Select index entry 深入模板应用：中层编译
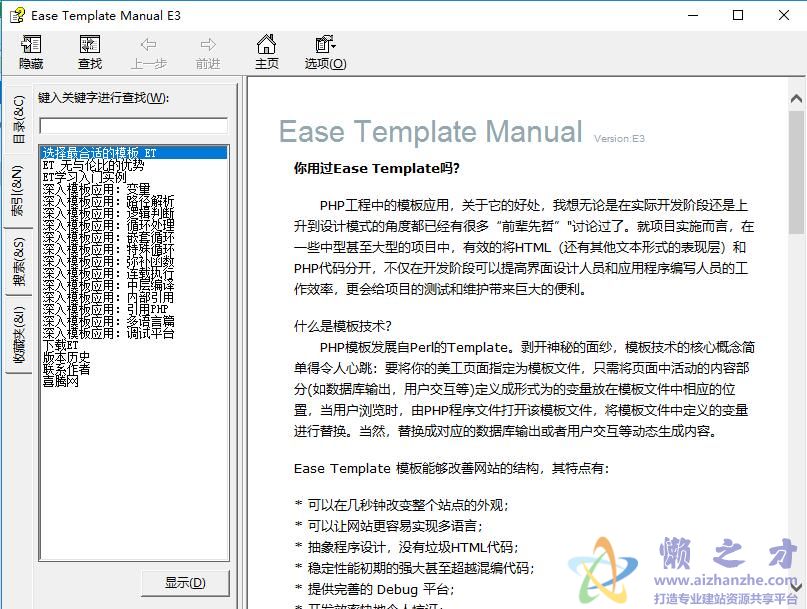 pos(108,285)
